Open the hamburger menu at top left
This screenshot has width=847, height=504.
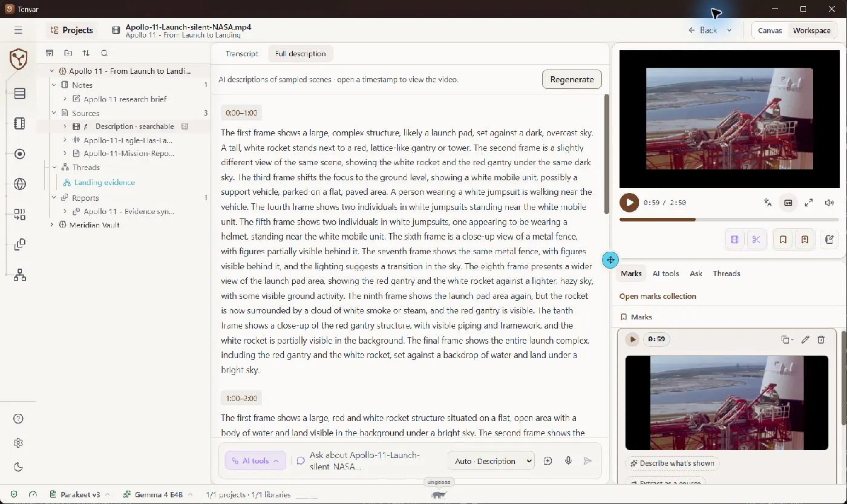18,30
